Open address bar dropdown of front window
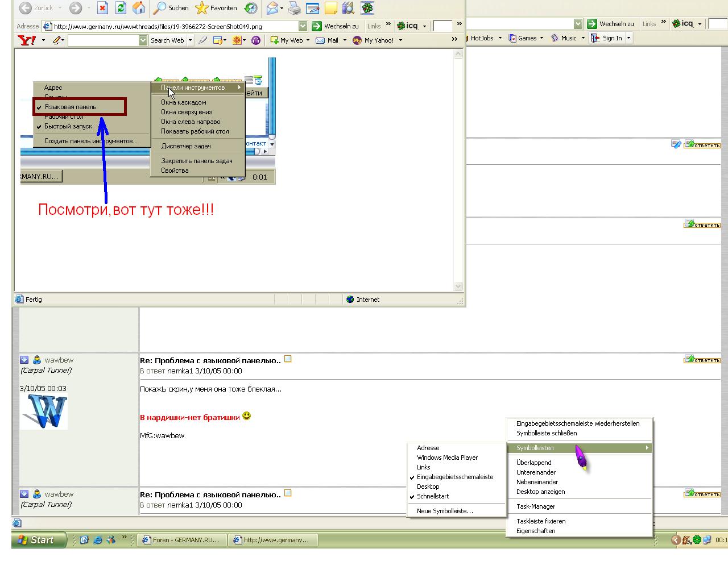The image size is (728, 582). click(x=303, y=26)
